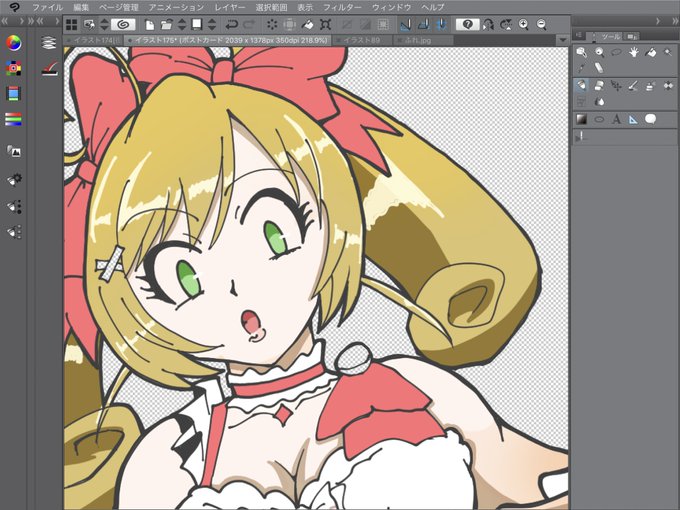The width and height of the screenshot is (680, 510).
Task: Open the 選択範囲 menu
Action: (x=271, y=7)
